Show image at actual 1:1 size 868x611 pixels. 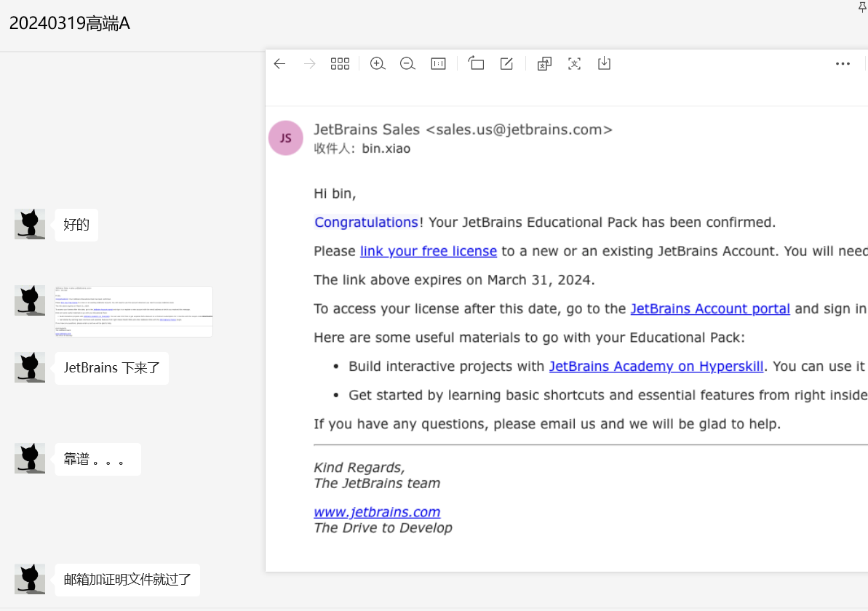pos(438,64)
